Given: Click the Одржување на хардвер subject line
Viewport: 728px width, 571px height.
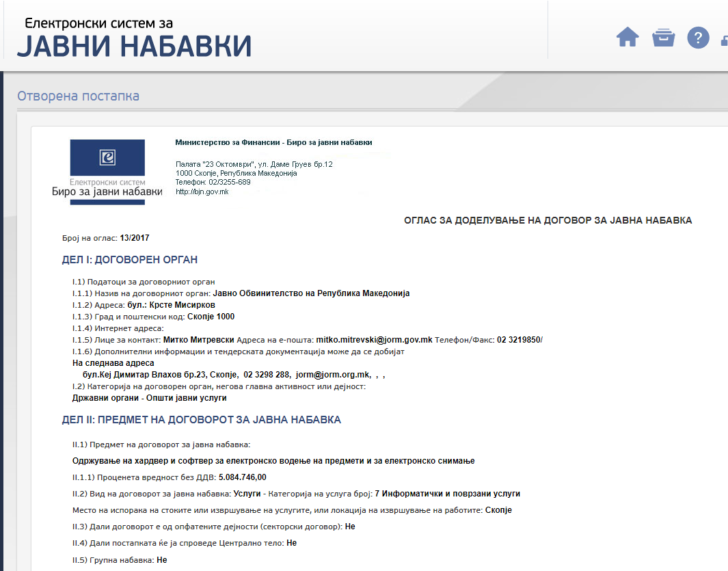Looking at the screenshot, I should pyautogui.click(x=273, y=461).
